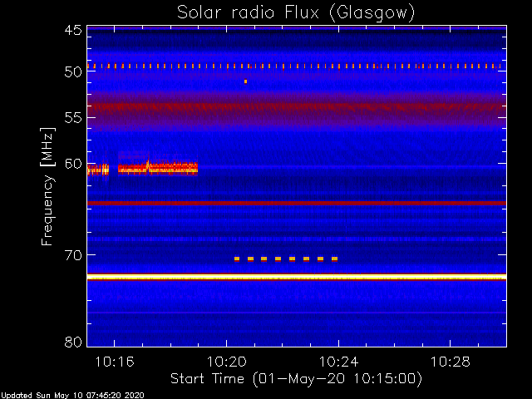Click the solid red line near 64 MHz
532x399 pixels.
(x=297, y=203)
